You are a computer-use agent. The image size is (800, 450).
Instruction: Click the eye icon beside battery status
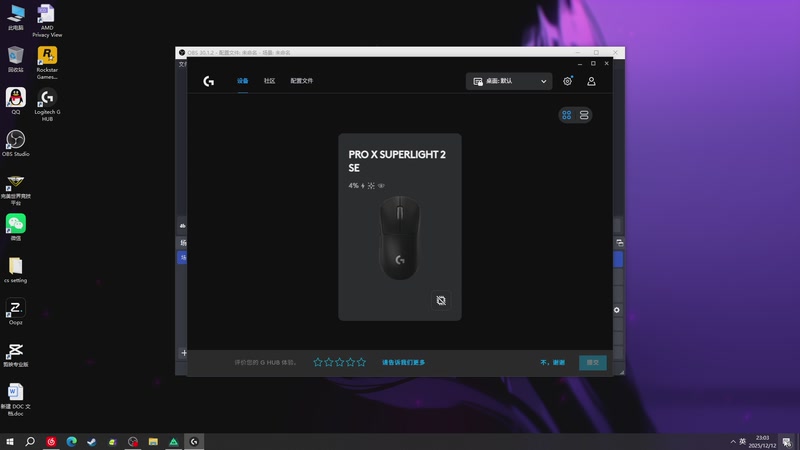(x=381, y=186)
